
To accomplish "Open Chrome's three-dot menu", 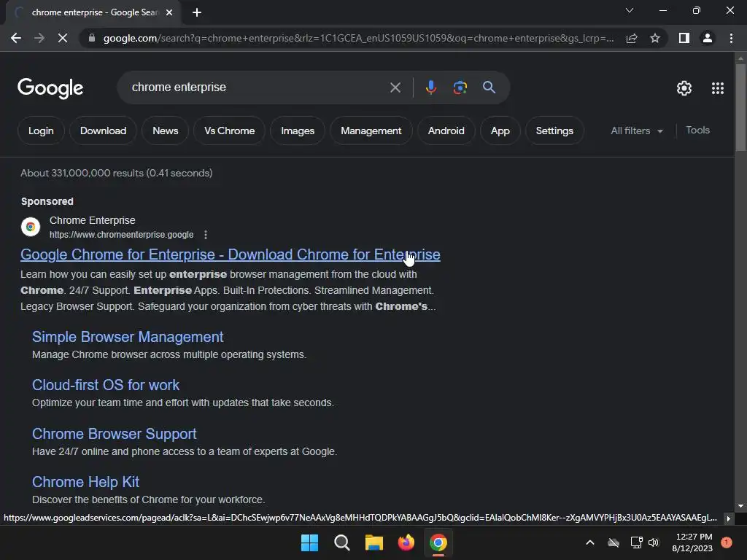I will (731, 38).
